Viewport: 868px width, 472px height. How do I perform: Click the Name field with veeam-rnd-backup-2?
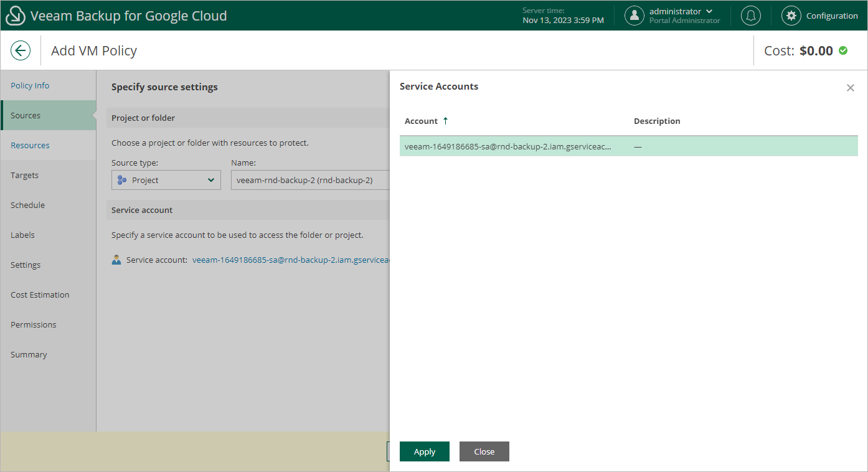(x=310, y=180)
